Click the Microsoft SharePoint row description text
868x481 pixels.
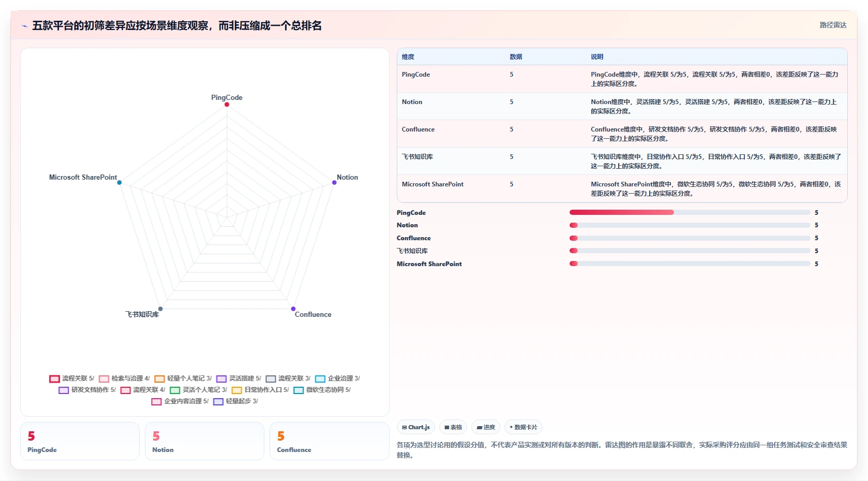(716, 189)
